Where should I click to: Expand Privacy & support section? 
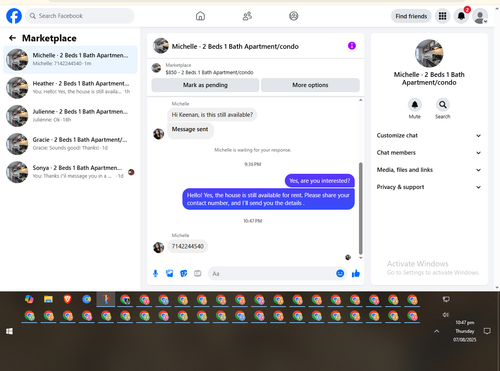pos(429,187)
